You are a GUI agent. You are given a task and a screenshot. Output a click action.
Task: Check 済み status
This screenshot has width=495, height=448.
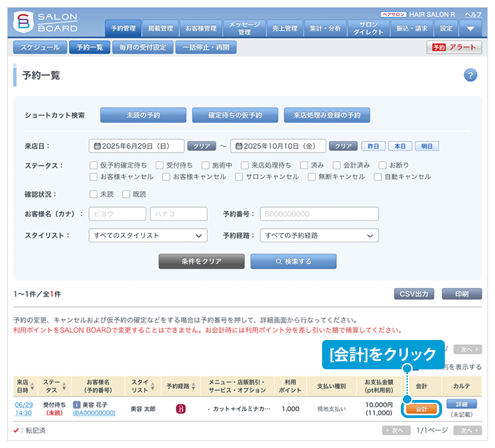[x=304, y=165]
